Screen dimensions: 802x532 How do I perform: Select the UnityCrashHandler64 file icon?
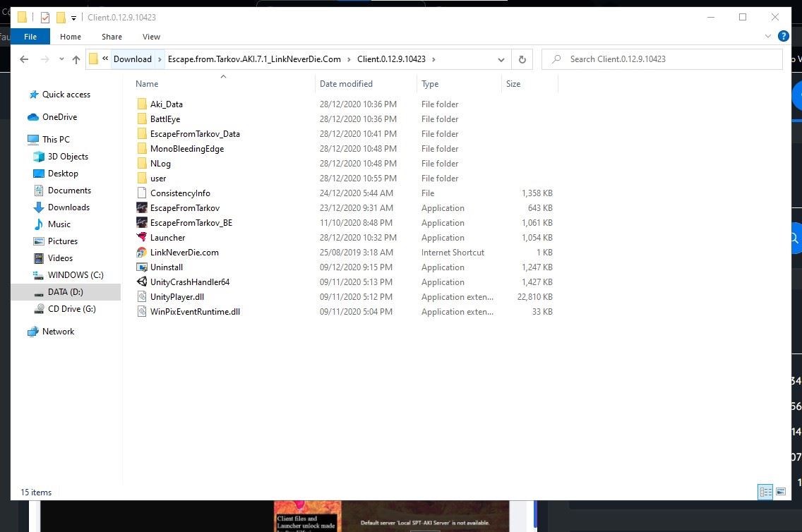143,282
